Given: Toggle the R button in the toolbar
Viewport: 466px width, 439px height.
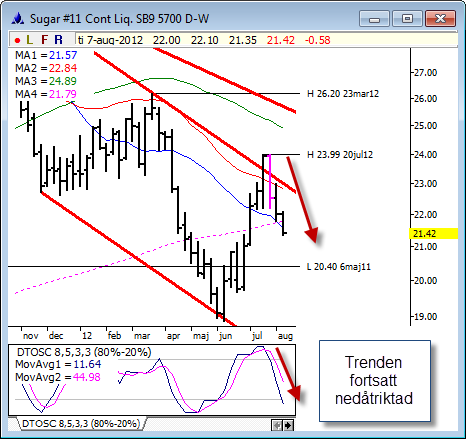Looking at the screenshot, I should [x=58, y=40].
